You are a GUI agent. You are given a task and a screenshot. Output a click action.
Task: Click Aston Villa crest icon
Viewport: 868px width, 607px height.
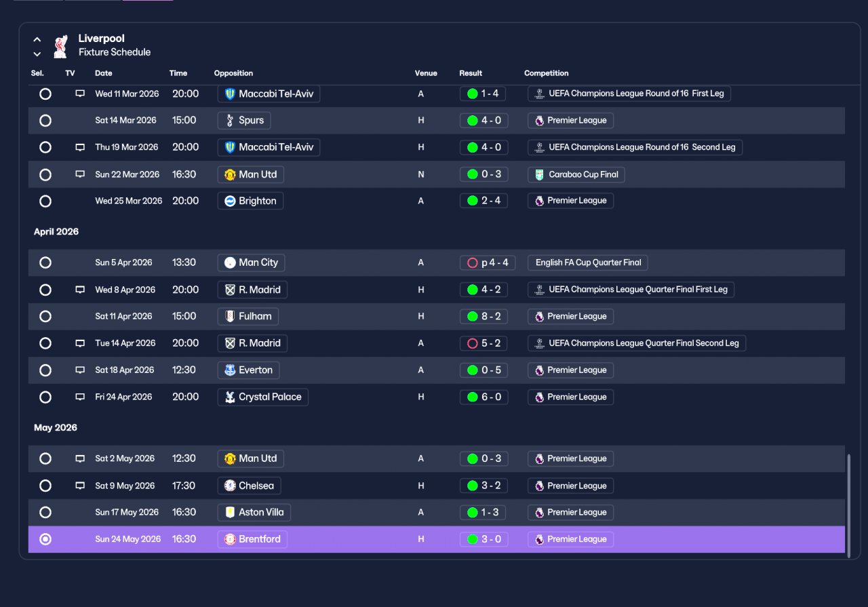tap(230, 512)
